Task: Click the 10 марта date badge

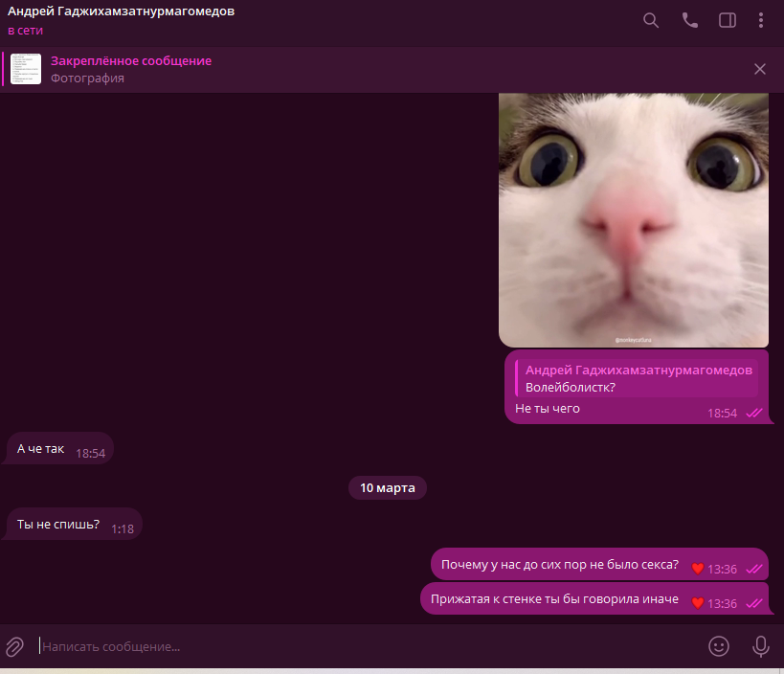Action: click(x=388, y=487)
